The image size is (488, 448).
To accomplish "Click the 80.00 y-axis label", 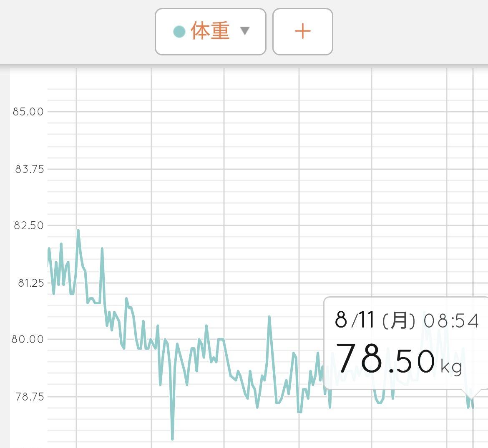I will (28, 339).
